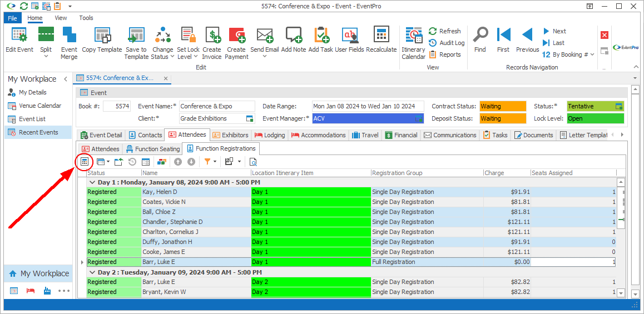Click the move down arrow in grid toolbar

(x=191, y=162)
